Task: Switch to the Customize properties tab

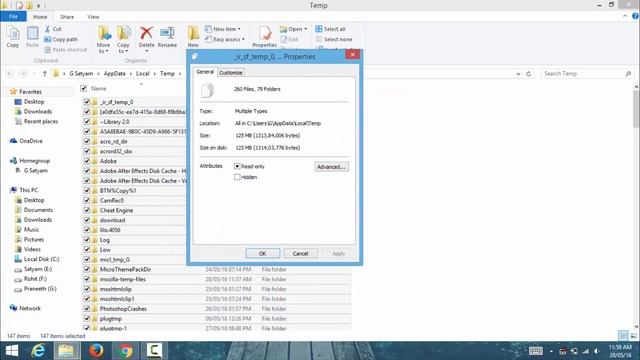Action: pos(231,72)
